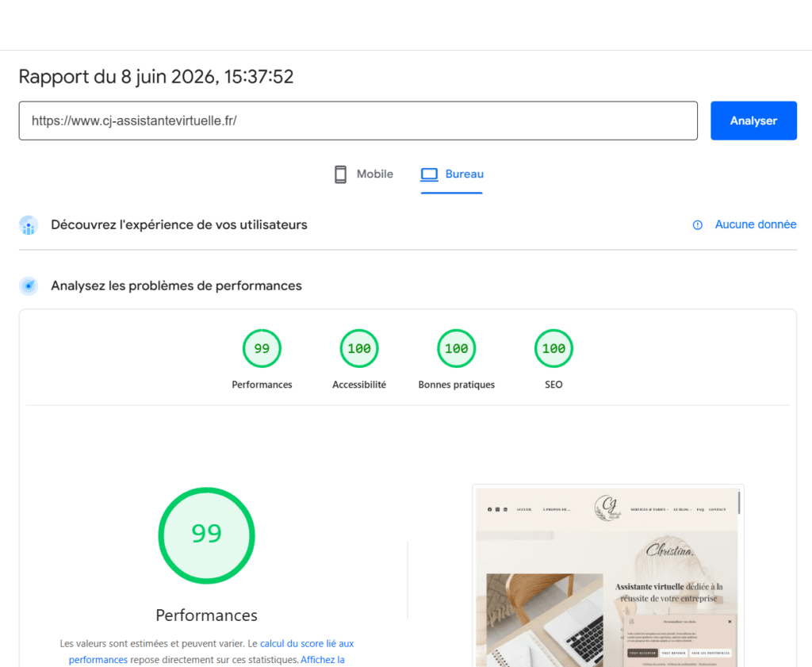Click the desktop laptop icon
The width and height of the screenshot is (812, 667).
(429, 174)
